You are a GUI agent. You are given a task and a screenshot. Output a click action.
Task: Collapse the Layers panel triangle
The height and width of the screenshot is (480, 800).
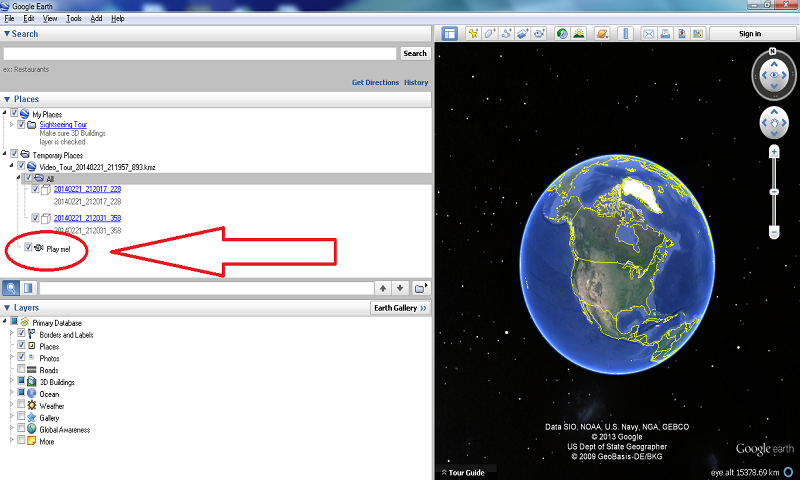point(7,308)
